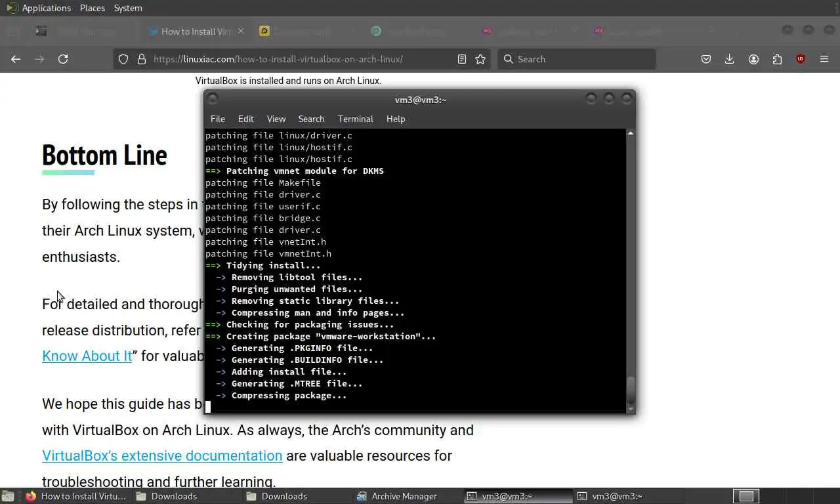
Task: Click terminal line "Patching vmnet module for DKMS"
Action: (305, 171)
